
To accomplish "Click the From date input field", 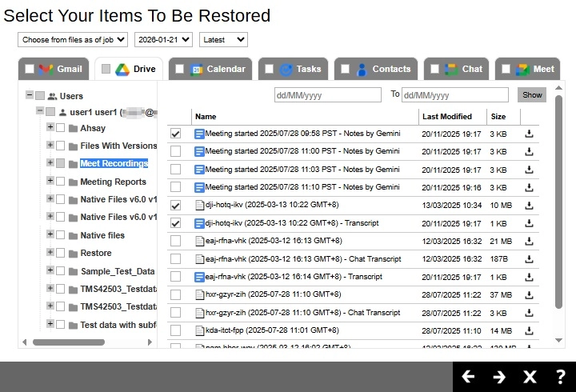I will click(327, 94).
